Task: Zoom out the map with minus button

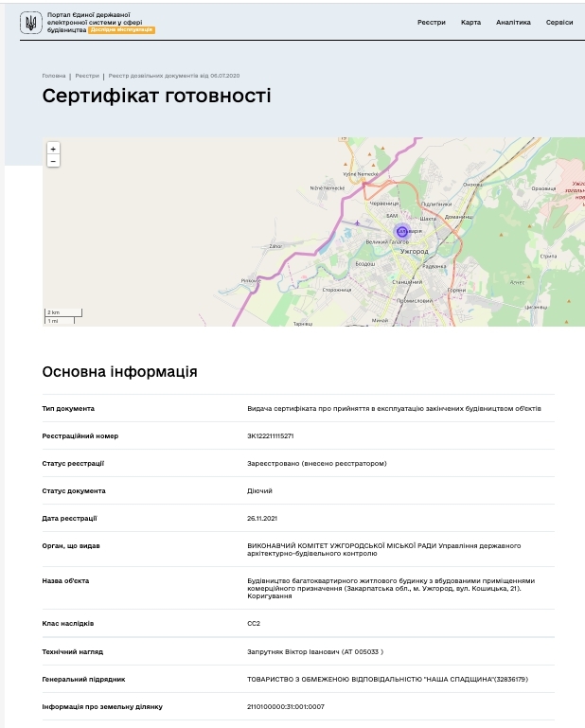Action: click(53, 161)
